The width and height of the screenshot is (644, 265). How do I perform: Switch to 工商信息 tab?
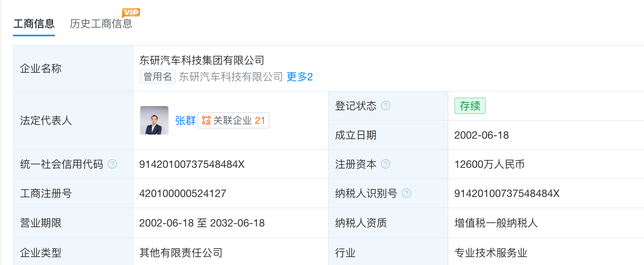tap(34, 24)
